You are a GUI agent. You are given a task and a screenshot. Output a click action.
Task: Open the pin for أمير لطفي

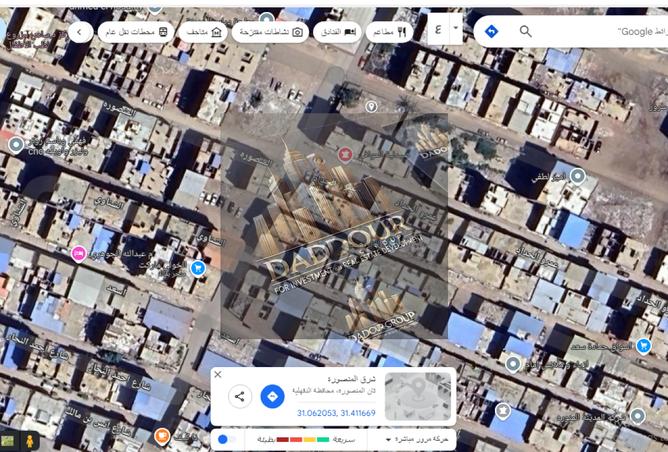click(578, 176)
